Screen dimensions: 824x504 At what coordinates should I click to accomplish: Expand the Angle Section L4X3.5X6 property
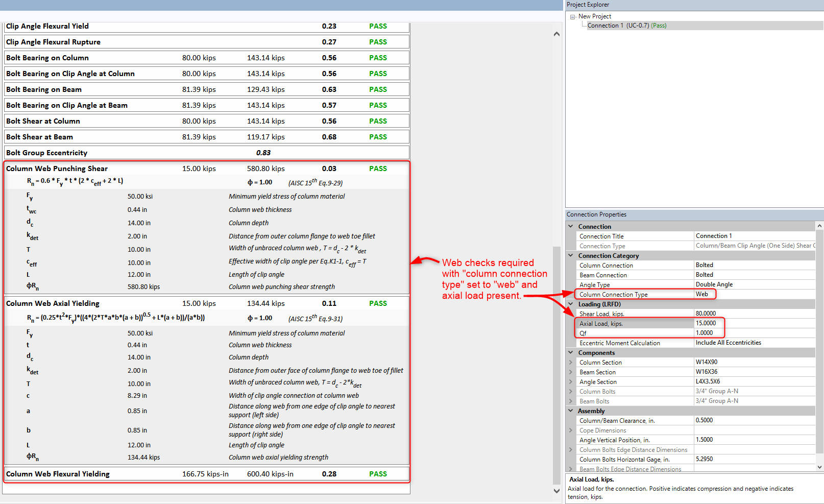(570, 381)
